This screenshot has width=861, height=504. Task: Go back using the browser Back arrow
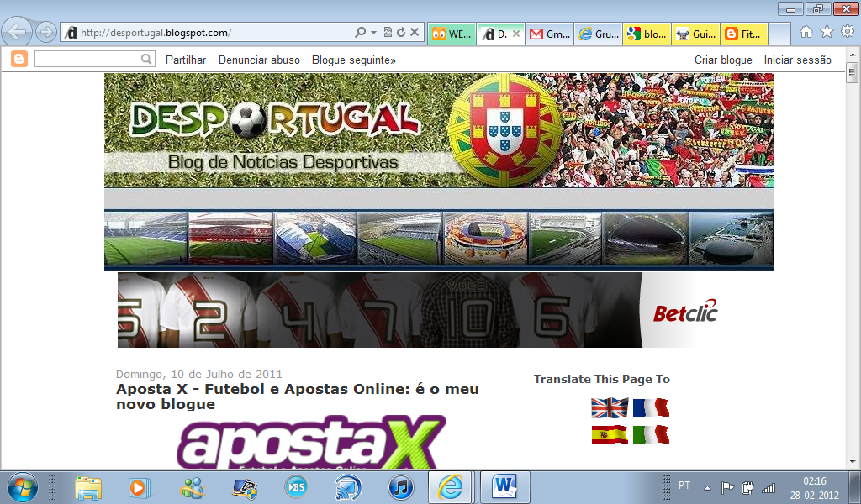tap(17, 33)
